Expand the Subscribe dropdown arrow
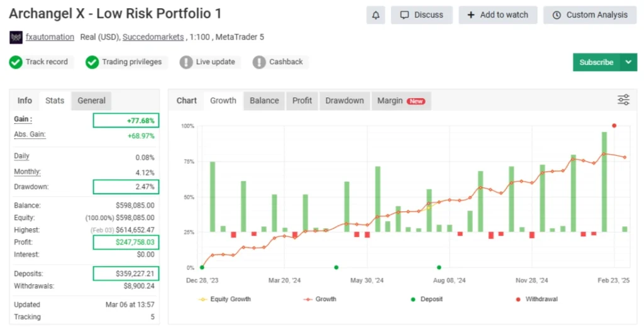644x335 pixels. pyautogui.click(x=628, y=62)
